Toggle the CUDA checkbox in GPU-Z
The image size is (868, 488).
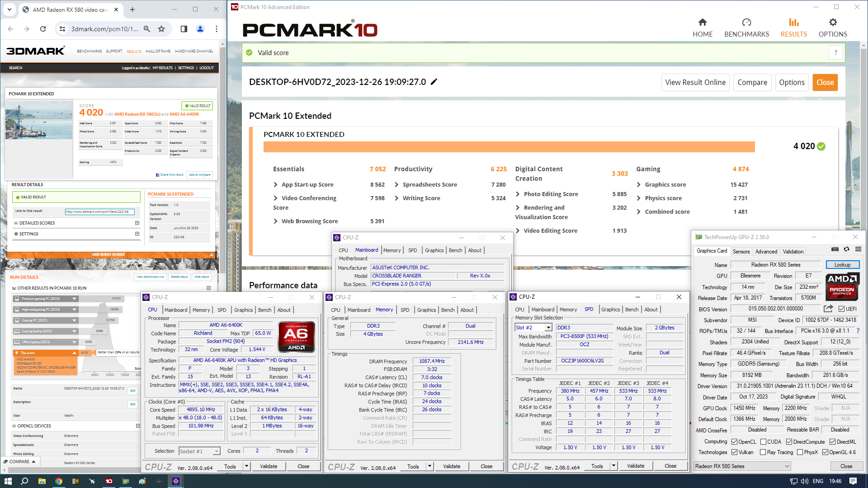763,442
